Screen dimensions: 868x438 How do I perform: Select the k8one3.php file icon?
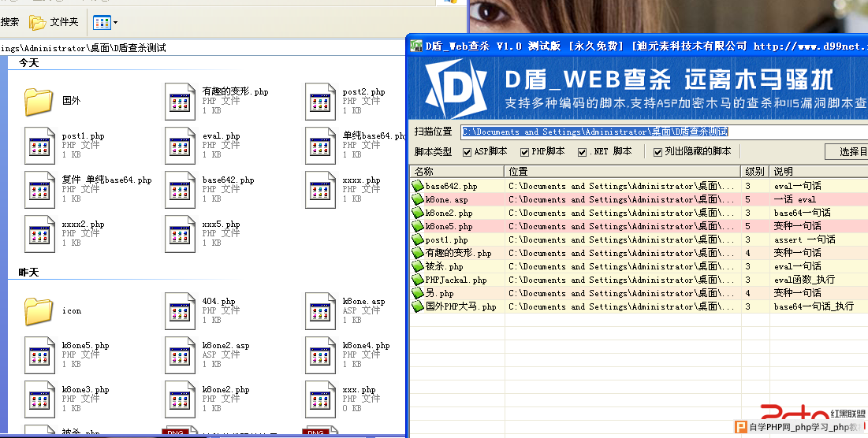point(39,399)
